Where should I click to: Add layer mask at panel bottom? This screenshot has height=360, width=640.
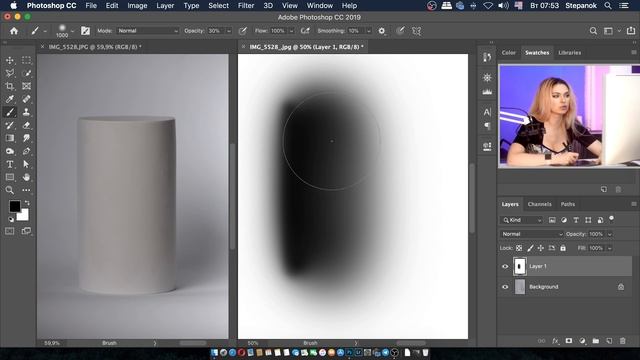(569, 341)
